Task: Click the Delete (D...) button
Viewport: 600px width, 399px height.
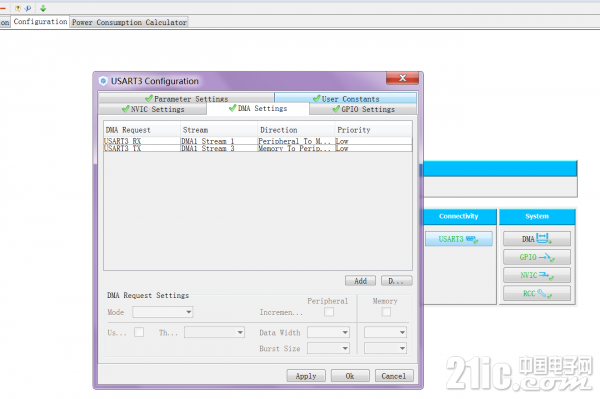Action: click(x=396, y=281)
